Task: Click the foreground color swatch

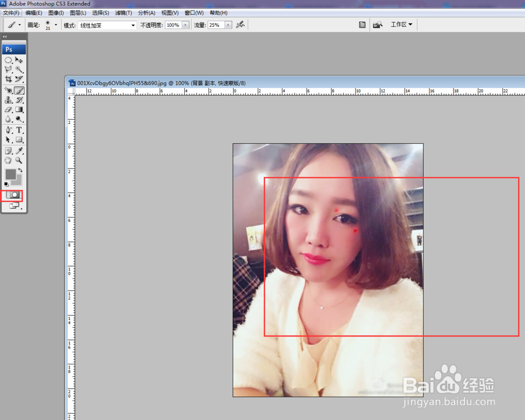Action: pos(10,174)
